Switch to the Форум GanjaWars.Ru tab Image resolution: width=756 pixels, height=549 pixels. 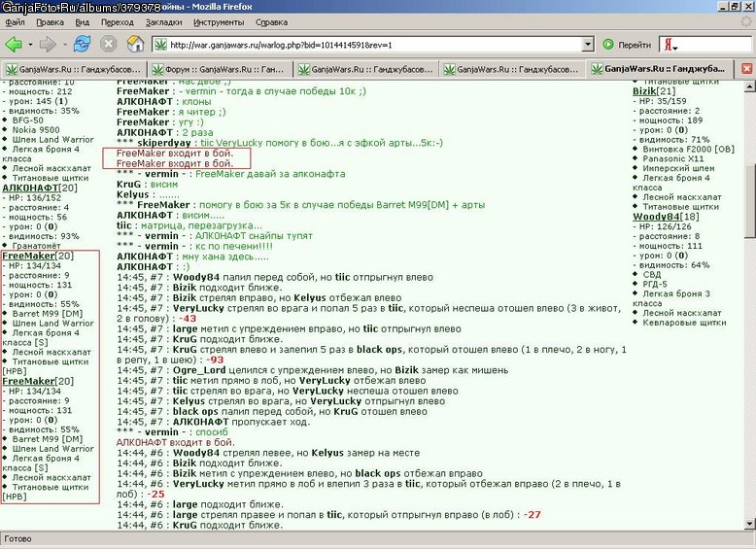[x=220, y=69]
